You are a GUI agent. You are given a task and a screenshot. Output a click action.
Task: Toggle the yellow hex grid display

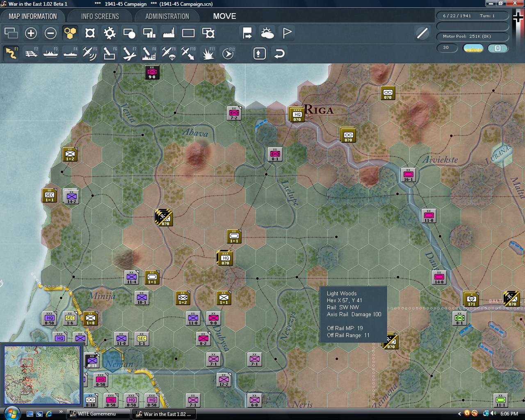[x=70, y=33]
